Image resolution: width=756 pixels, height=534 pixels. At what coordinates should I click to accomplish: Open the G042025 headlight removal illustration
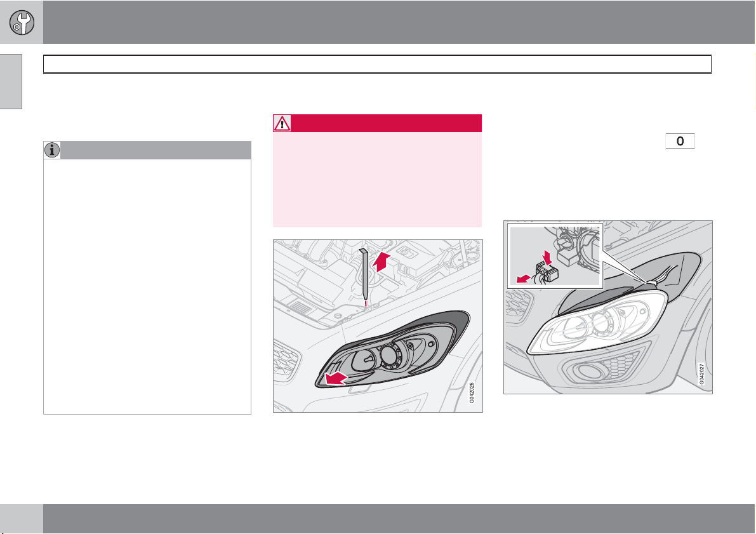pos(378,326)
